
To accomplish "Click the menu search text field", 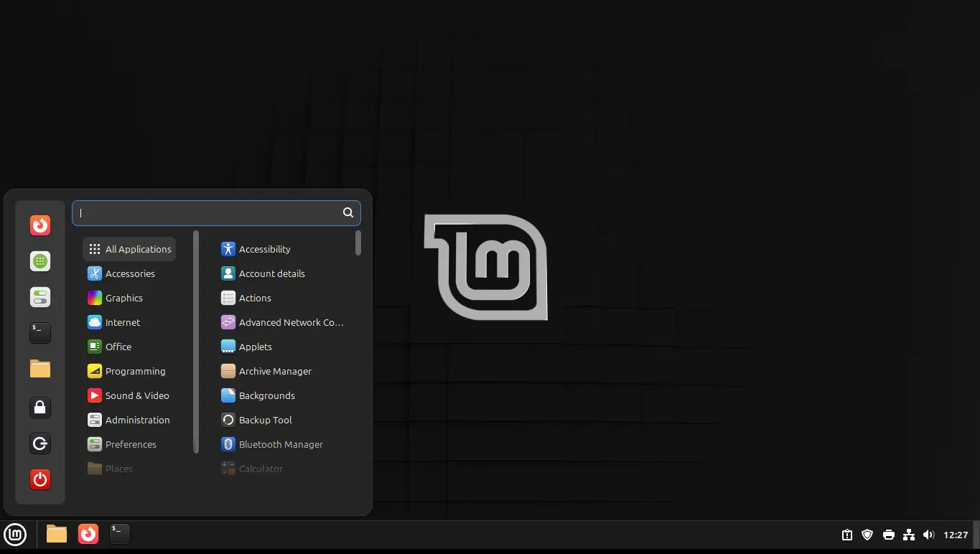I will tap(216, 213).
